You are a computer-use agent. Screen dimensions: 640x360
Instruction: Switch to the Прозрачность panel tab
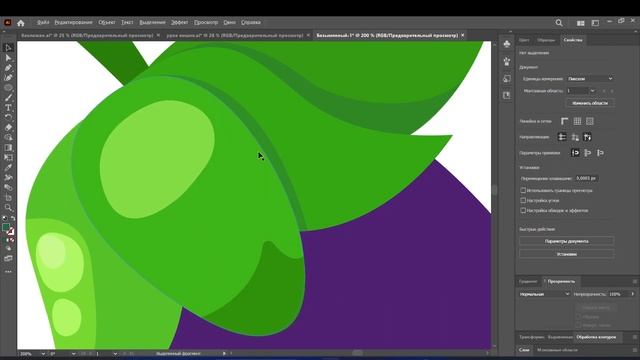click(561, 281)
